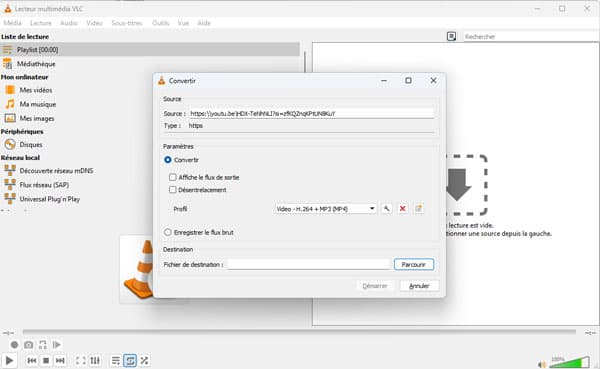The width and height of the screenshot is (600, 369).
Task: Delete selected profile red X icon
Action: point(403,209)
